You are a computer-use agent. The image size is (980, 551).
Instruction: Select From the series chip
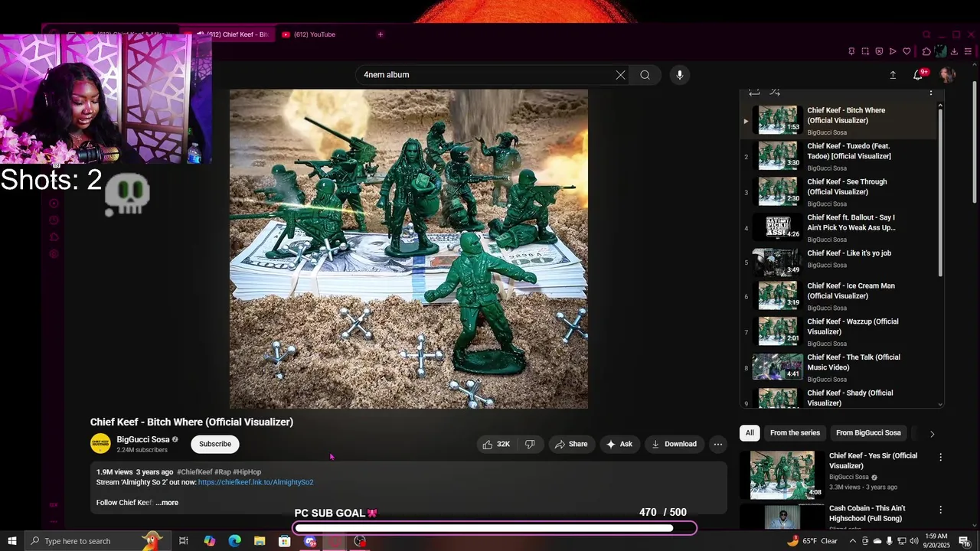pyautogui.click(x=795, y=433)
